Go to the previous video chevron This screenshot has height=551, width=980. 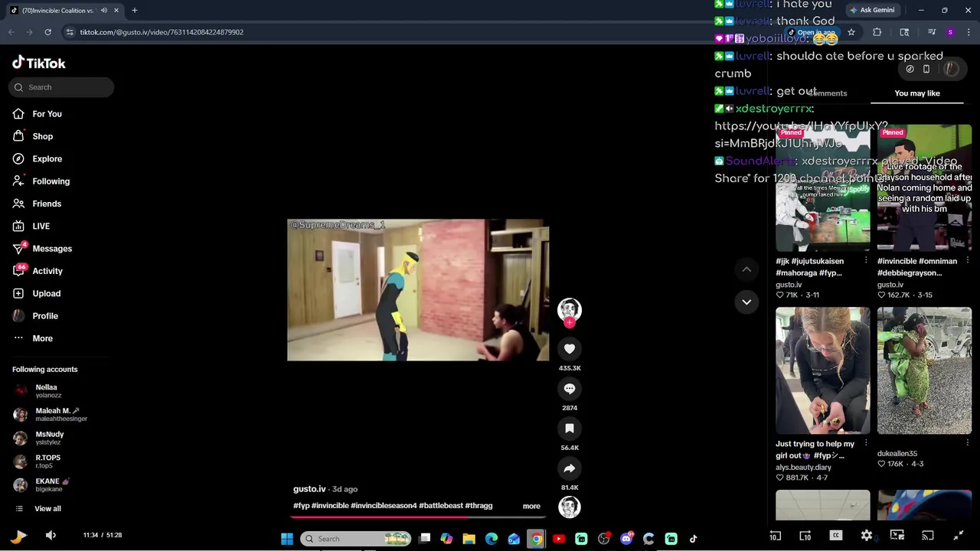[x=746, y=269]
